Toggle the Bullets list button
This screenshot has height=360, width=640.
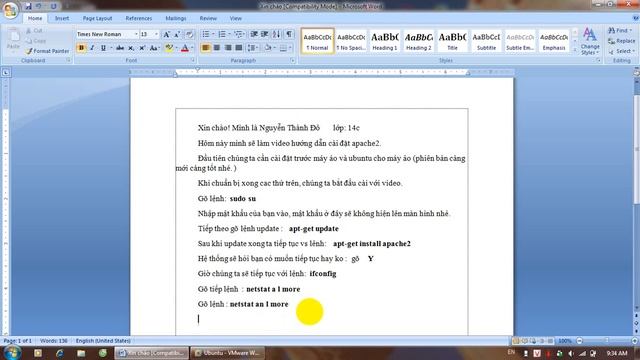tap(206, 34)
